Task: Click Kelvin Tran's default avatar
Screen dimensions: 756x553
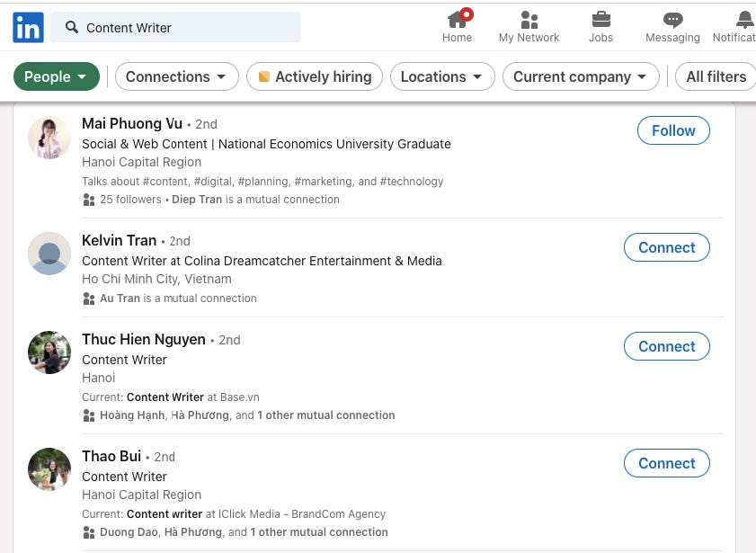Action: coord(49,254)
